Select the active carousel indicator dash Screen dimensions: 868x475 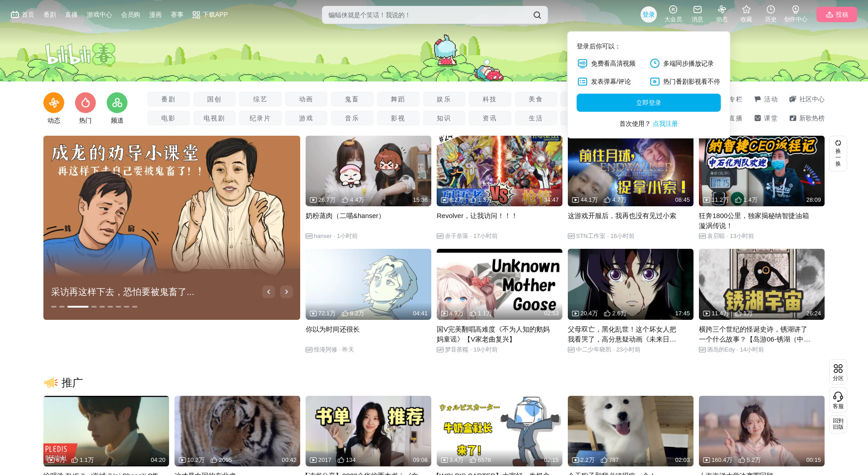(78, 307)
